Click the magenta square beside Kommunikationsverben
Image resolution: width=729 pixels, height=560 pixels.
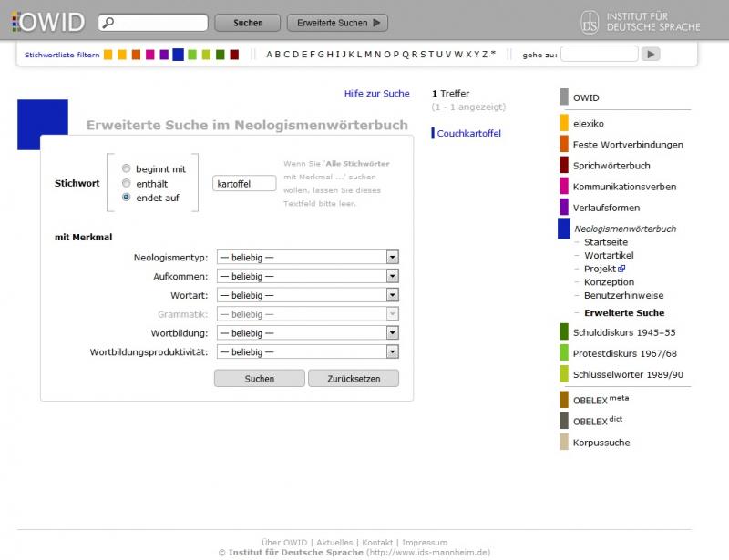coord(564,186)
